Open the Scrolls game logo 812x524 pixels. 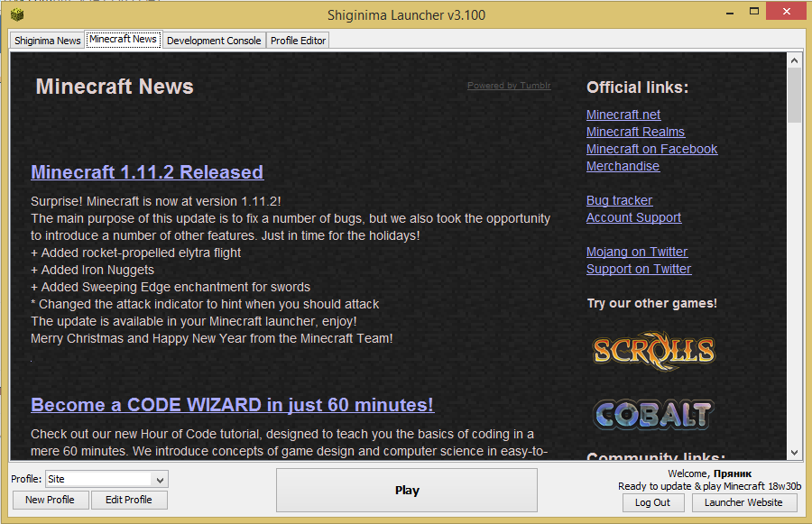(x=653, y=351)
